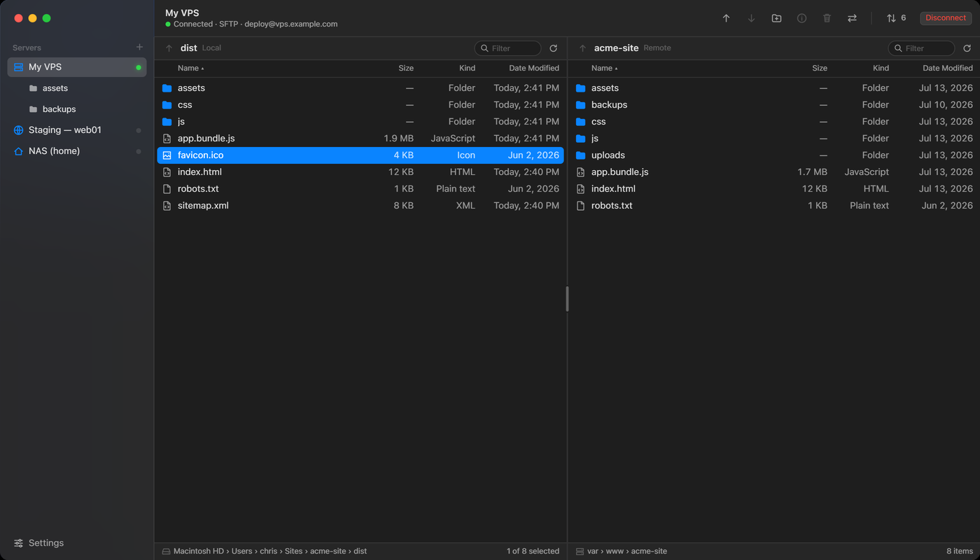Click www in the remote path bar

tap(615, 552)
